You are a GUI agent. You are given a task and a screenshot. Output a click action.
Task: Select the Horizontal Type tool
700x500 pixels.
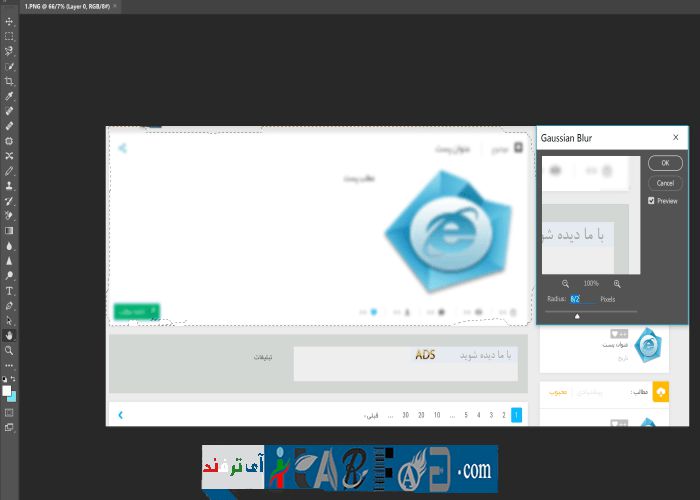[x=9, y=291]
